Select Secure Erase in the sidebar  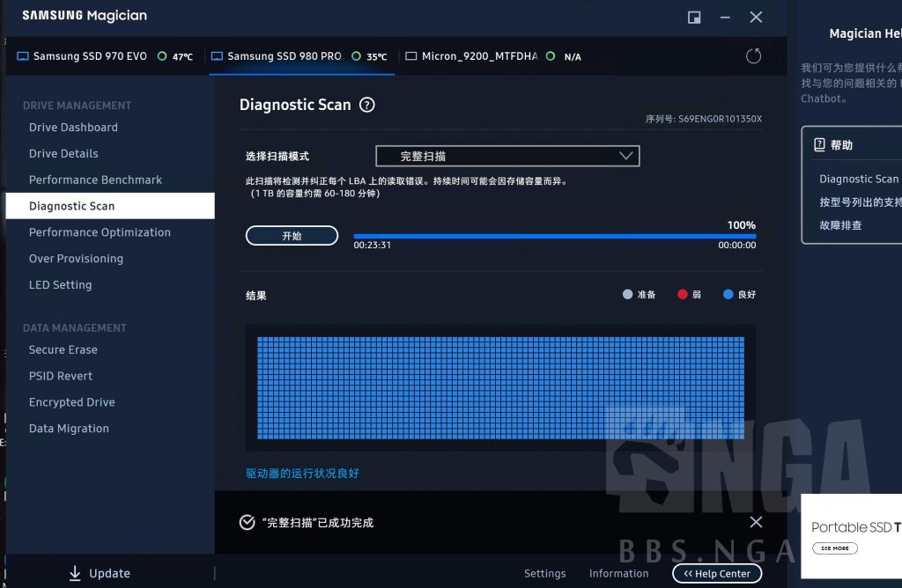tap(63, 349)
